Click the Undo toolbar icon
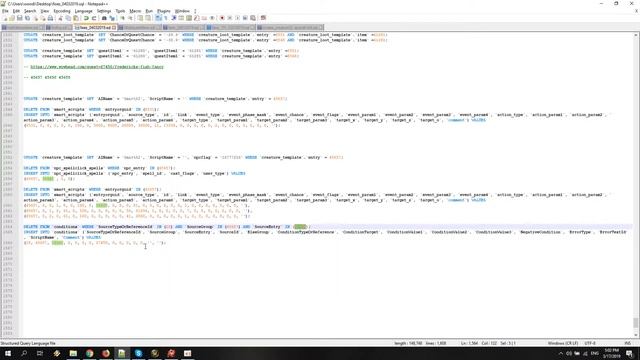The image size is (640, 360). [86, 18]
